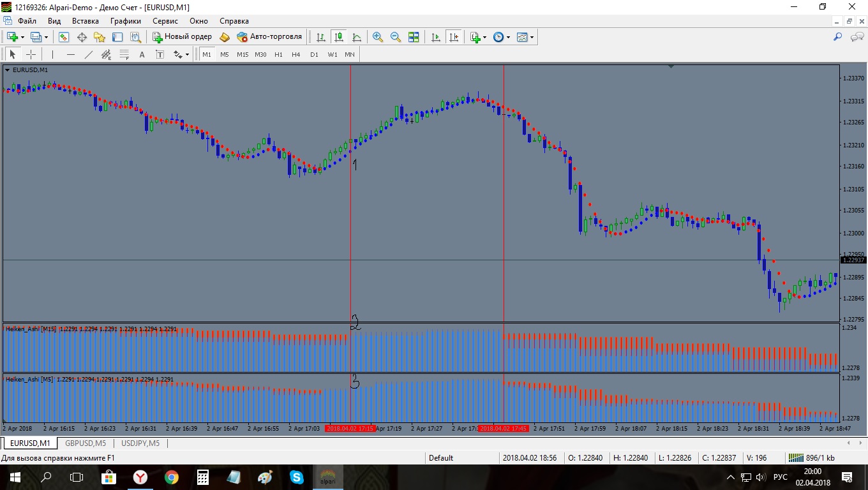Switch to line chart display
The height and width of the screenshot is (490, 868).
pos(357,37)
